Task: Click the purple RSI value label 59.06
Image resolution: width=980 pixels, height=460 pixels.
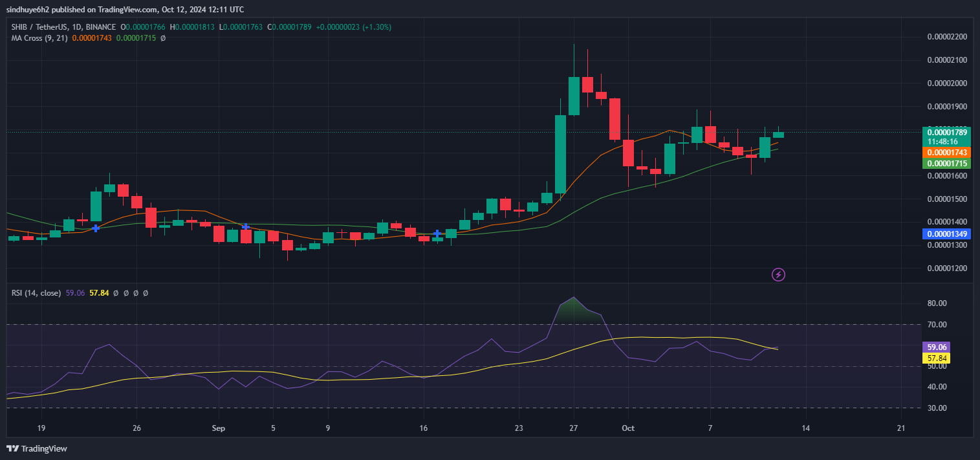Action: tap(937, 347)
